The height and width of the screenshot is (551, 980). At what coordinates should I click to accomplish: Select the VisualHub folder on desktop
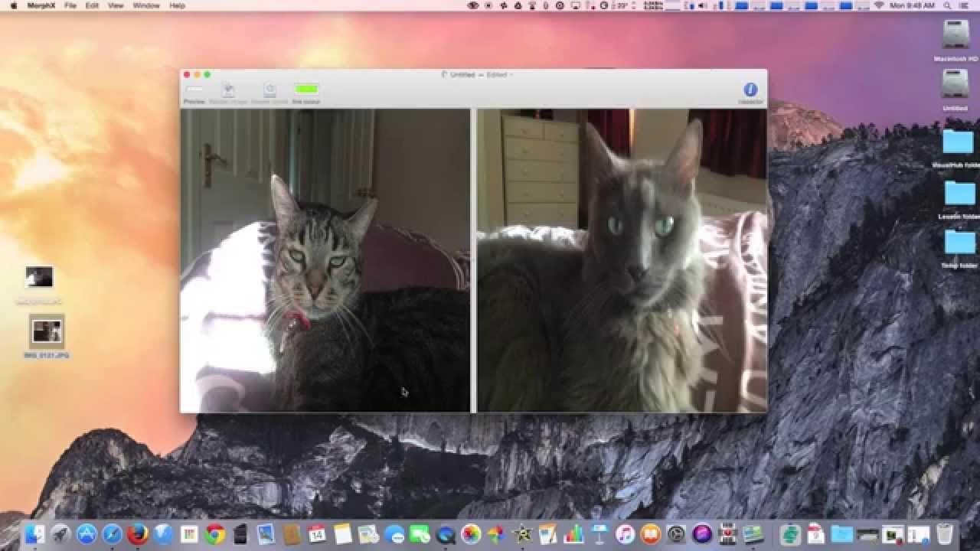pos(958,142)
